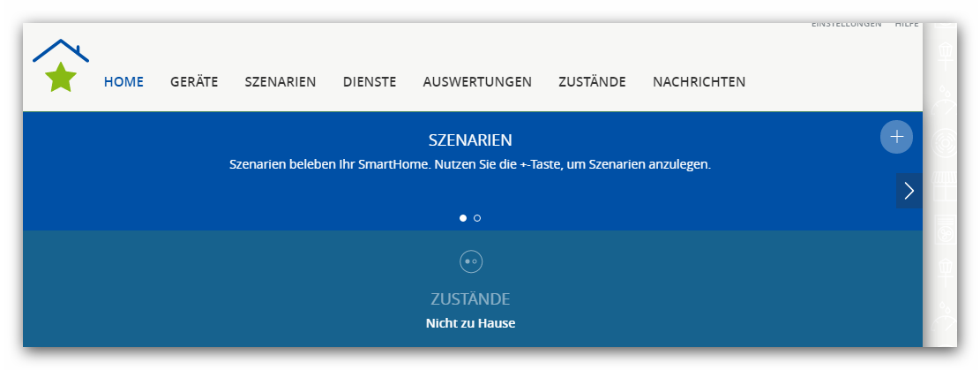Screen dimensions: 980x370
Task: Open the Nachrichten tab
Action: coord(699,82)
